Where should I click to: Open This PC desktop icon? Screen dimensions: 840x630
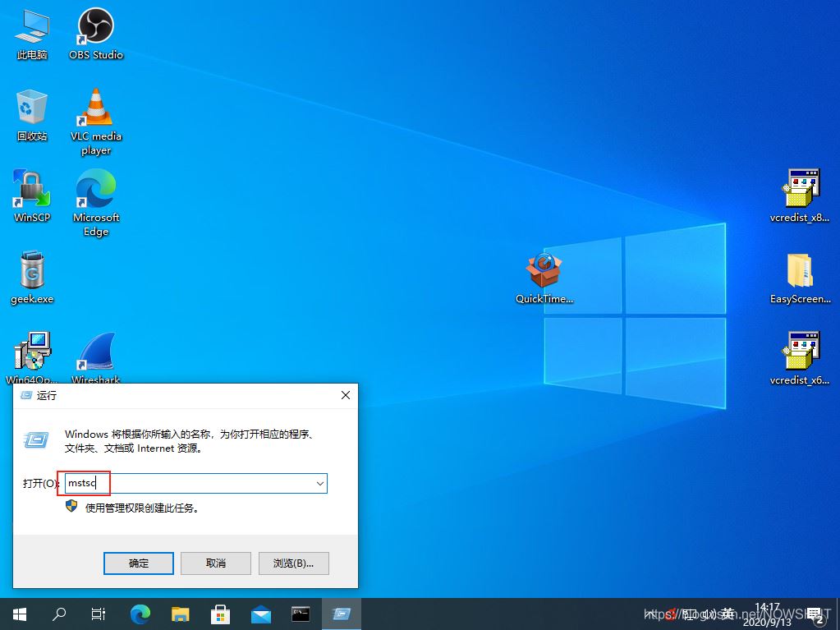(x=32, y=26)
